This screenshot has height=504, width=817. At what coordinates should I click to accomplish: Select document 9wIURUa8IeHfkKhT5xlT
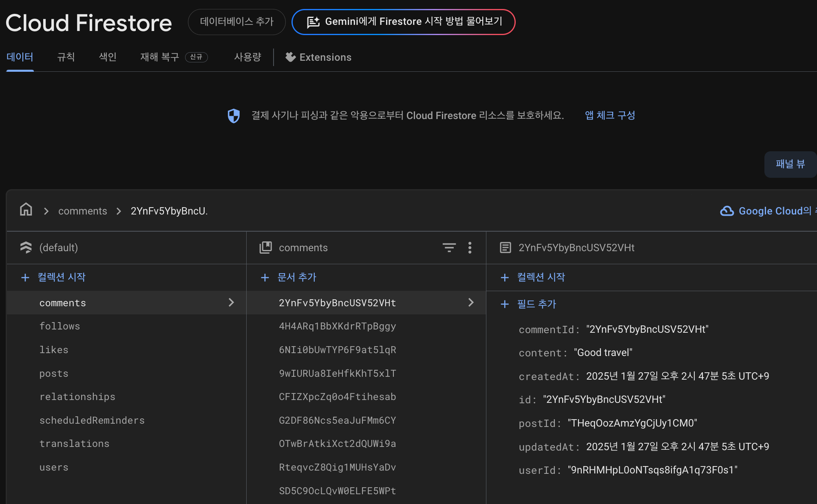tap(337, 374)
